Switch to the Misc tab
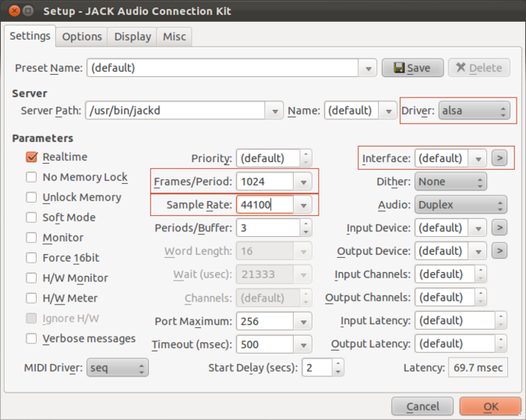The height and width of the screenshot is (420, 526). click(x=174, y=37)
